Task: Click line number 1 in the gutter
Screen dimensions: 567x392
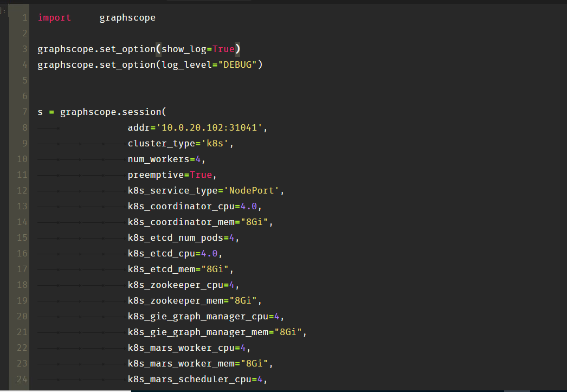Action: [24, 17]
